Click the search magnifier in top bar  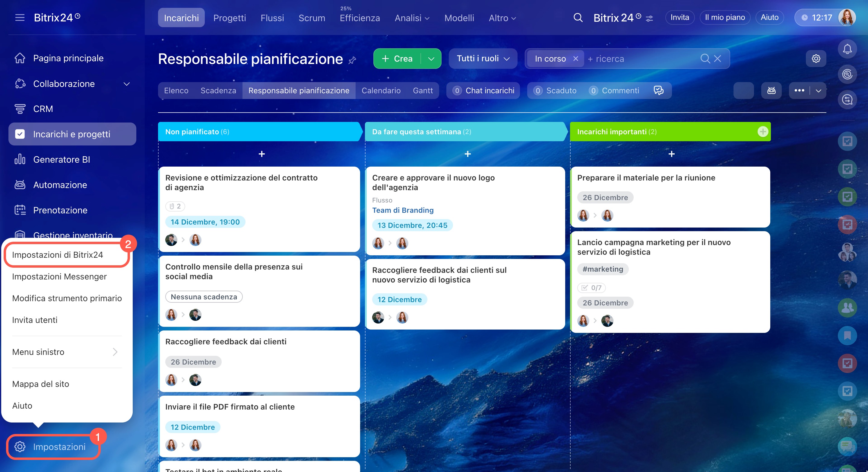pos(578,18)
